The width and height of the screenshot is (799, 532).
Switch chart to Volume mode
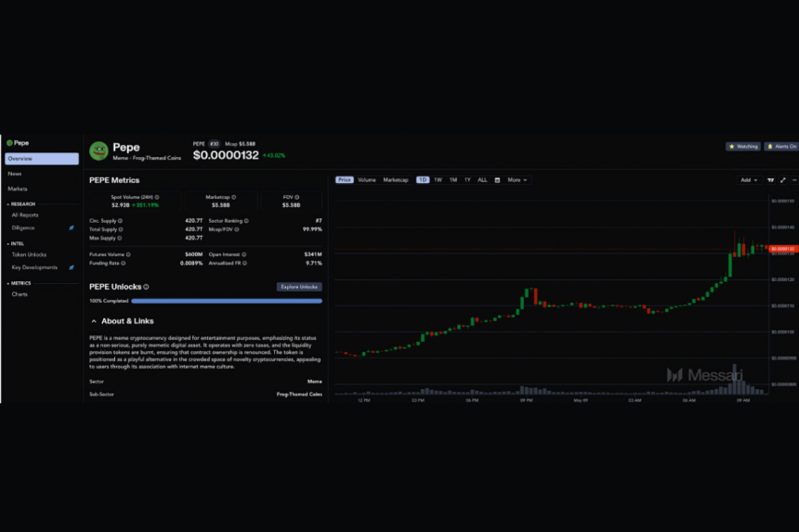click(366, 180)
